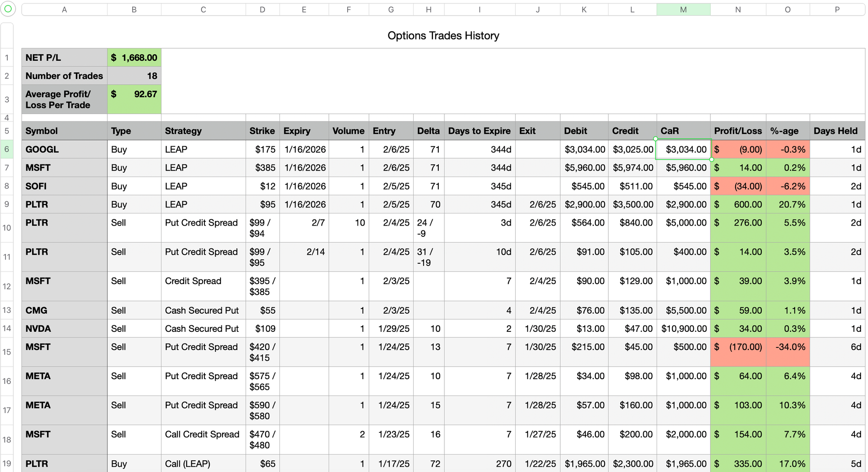Image resolution: width=868 pixels, height=472 pixels.
Task: Select the (170.00) loss cell
Action: click(x=738, y=352)
